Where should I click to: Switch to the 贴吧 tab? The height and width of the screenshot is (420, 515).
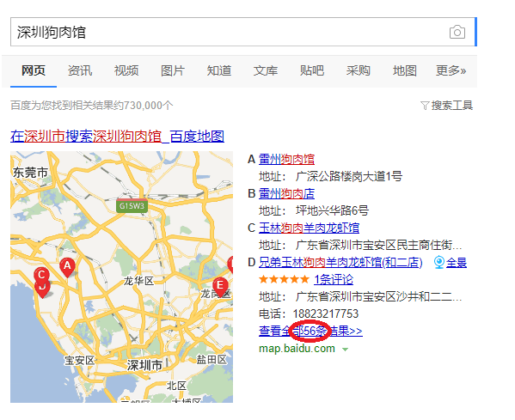[x=312, y=70]
